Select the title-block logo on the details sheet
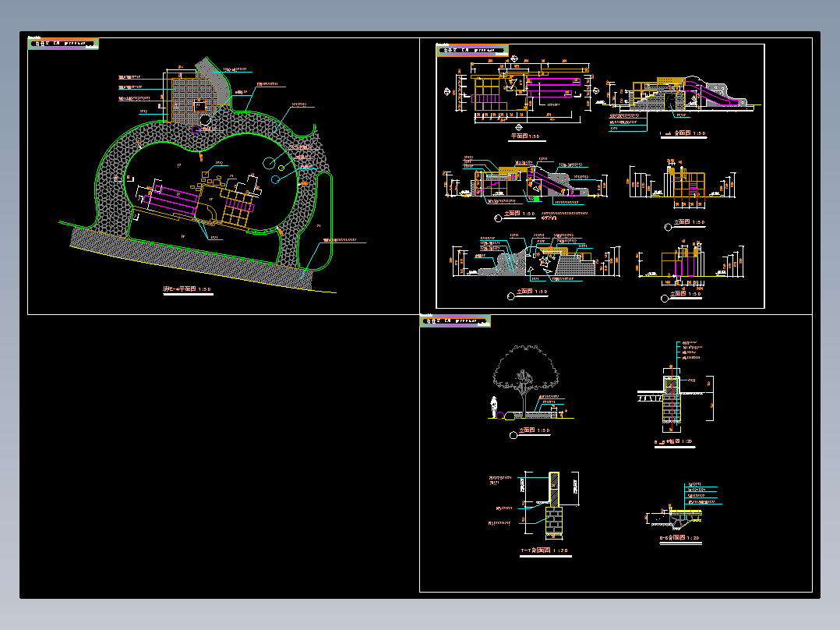The image size is (840, 630). [x=455, y=320]
